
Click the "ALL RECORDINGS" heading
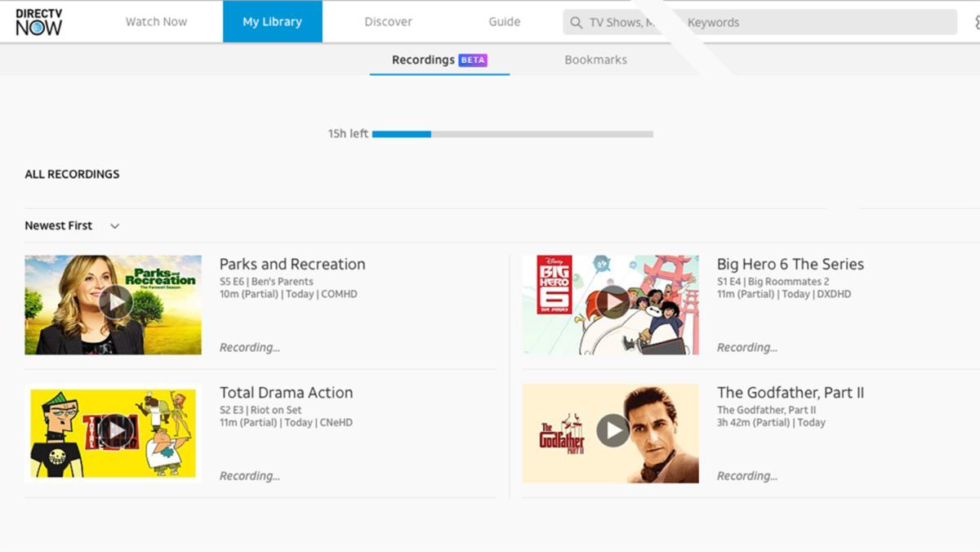point(72,174)
